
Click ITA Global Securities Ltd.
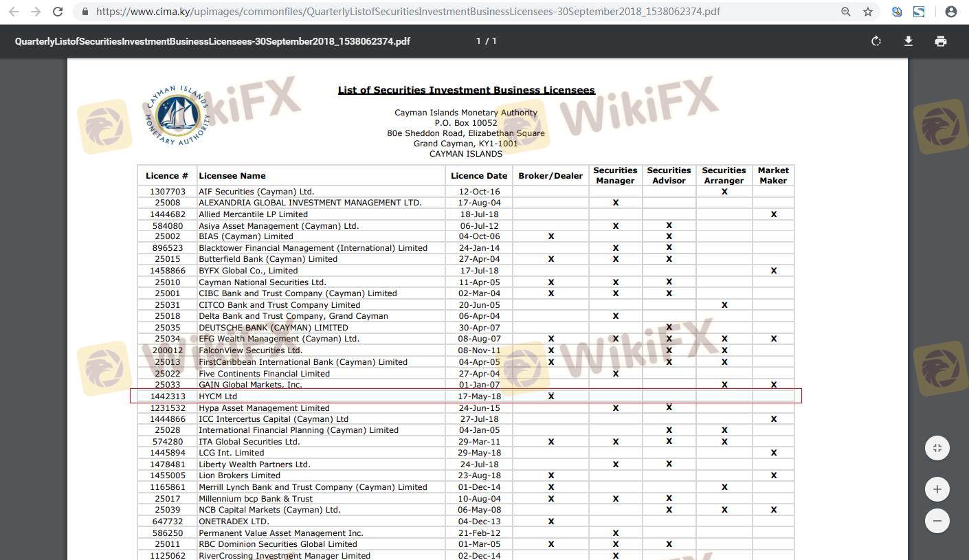click(249, 442)
